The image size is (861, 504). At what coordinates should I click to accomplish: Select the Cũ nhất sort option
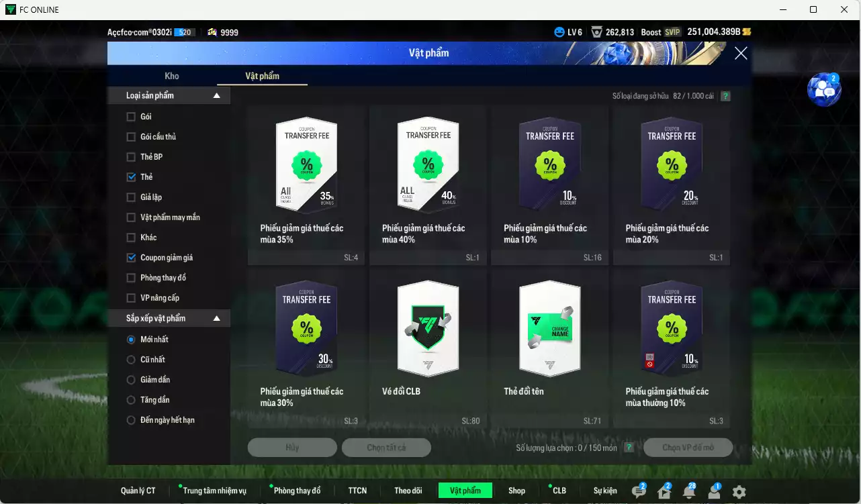pyautogui.click(x=131, y=360)
